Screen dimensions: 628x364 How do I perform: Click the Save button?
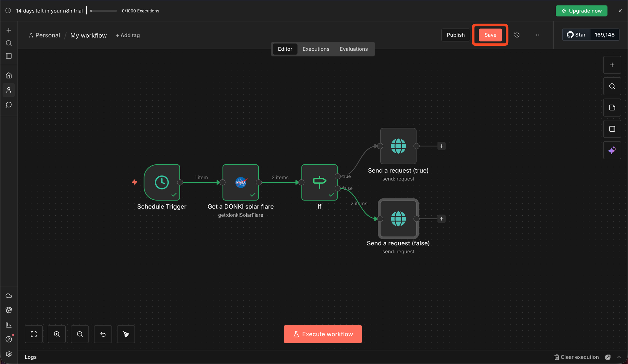coord(490,35)
